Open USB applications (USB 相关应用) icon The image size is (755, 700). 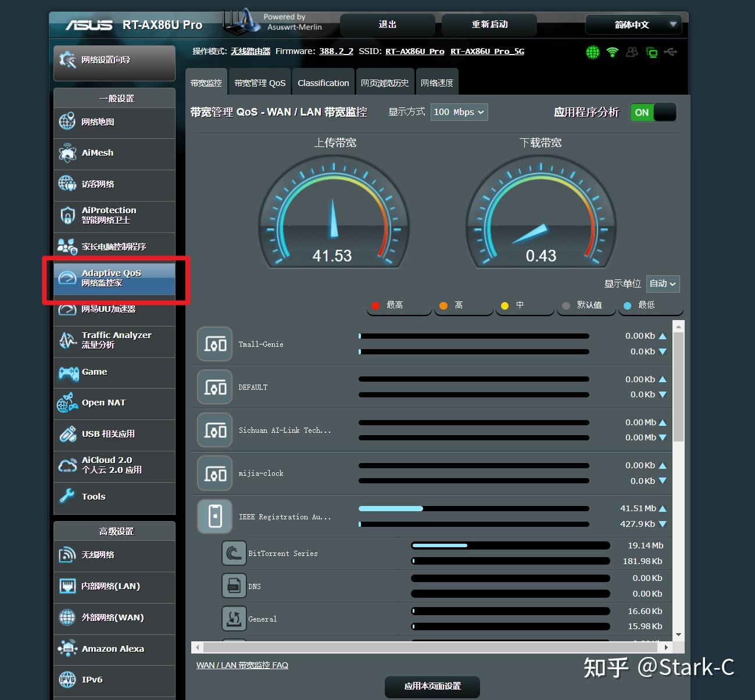click(67, 434)
